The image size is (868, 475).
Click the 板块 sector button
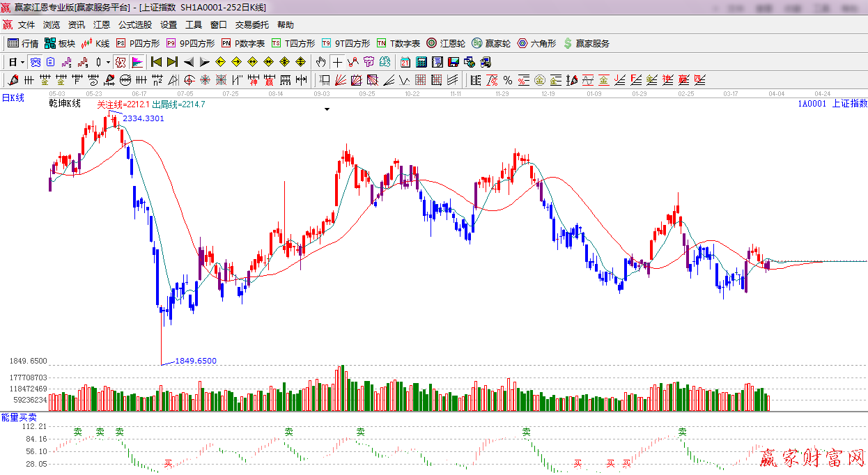pyautogui.click(x=59, y=43)
